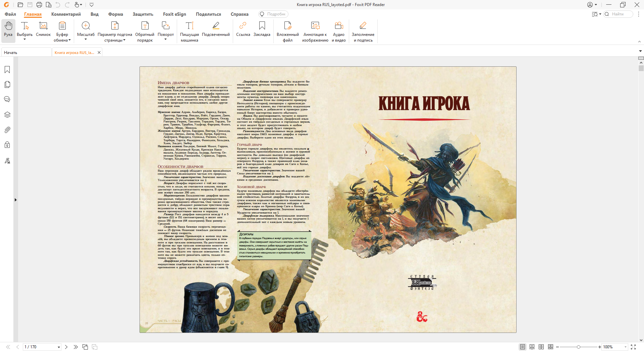Switch to the Начать document tab
The height and width of the screenshot is (352, 644).
pos(26,53)
